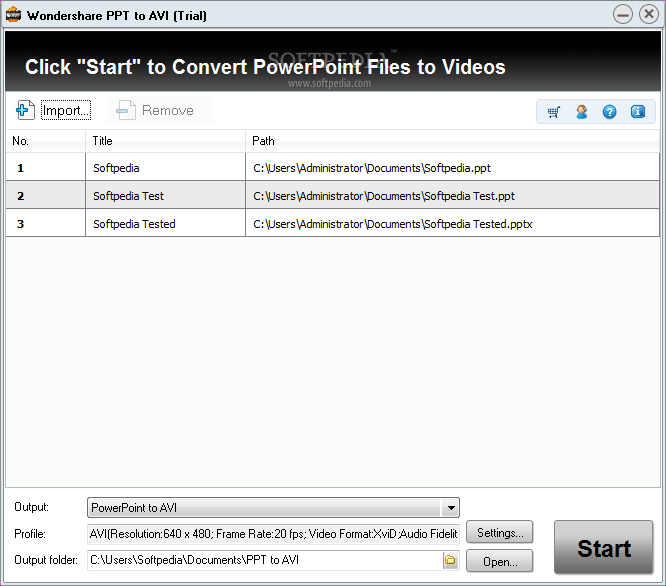The width and height of the screenshot is (666, 586).
Task: Click the Open output folder button
Action: point(500,561)
